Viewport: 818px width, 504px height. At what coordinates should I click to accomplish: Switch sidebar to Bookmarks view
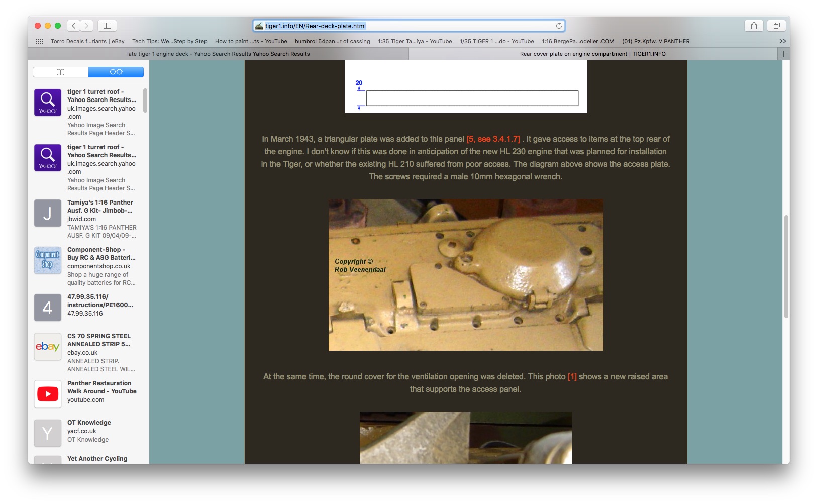(61, 72)
